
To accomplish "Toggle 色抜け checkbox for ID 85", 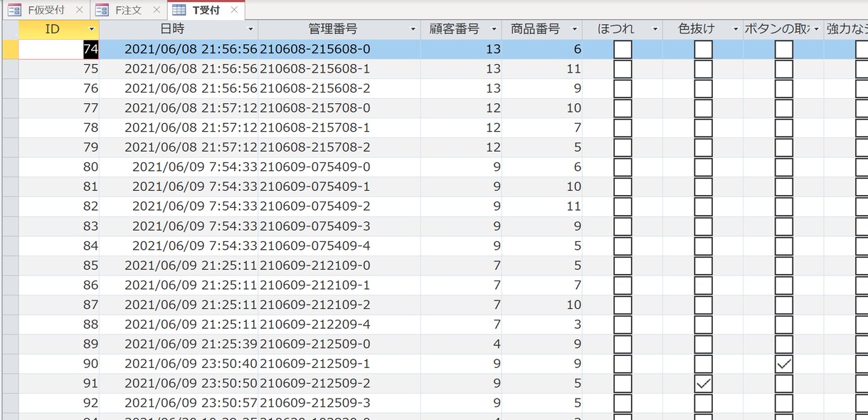I will [x=703, y=266].
